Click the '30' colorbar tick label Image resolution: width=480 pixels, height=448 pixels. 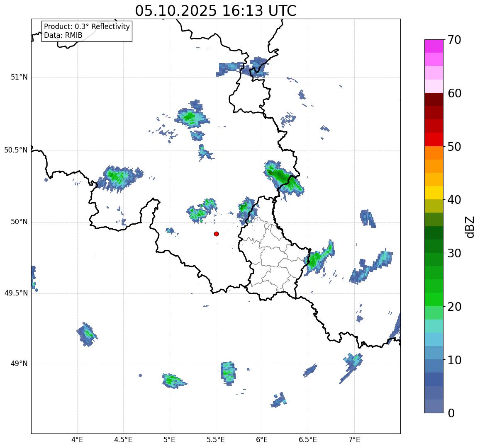[x=454, y=253]
